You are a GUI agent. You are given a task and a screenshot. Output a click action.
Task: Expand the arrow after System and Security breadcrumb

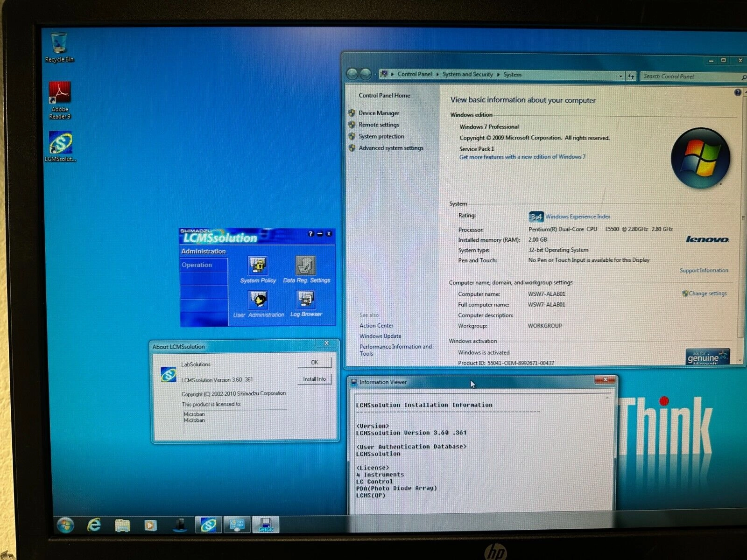pos(498,75)
